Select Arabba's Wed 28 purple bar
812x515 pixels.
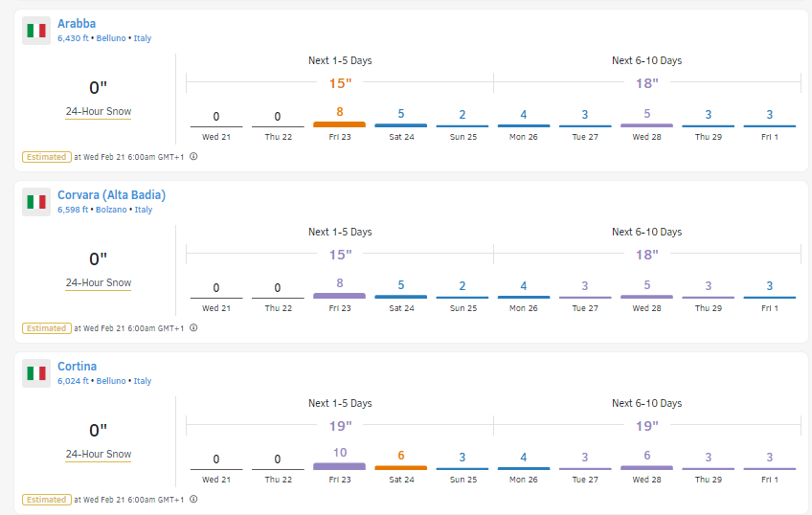[646, 125]
